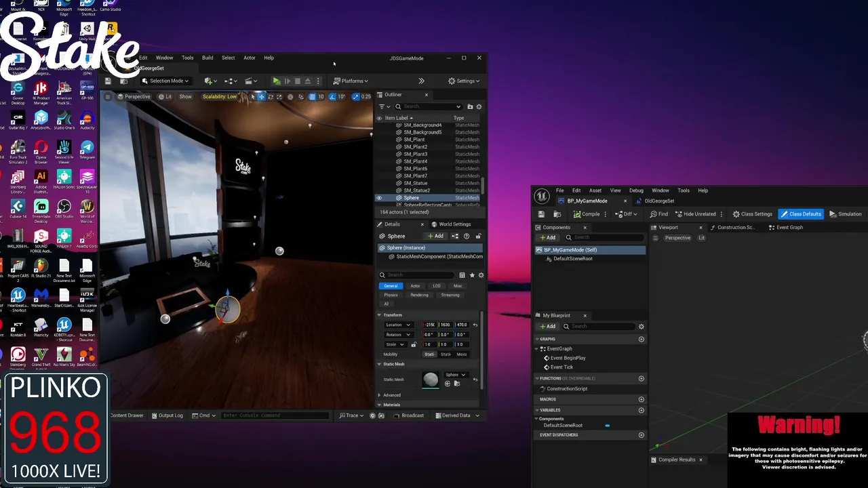The image size is (868, 488).
Task: Open Output Log in bottom bar
Action: (167, 415)
